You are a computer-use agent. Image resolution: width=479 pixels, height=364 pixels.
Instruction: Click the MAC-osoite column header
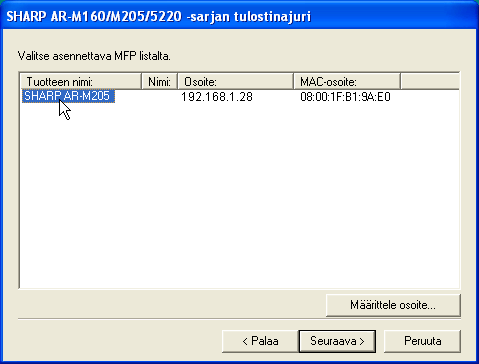click(347, 82)
